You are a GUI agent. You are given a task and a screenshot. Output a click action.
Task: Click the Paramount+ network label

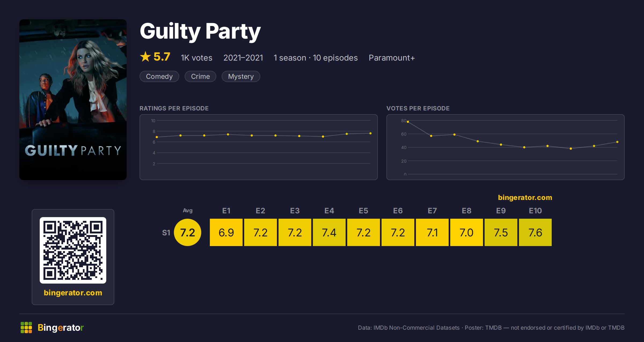(x=392, y=58)
